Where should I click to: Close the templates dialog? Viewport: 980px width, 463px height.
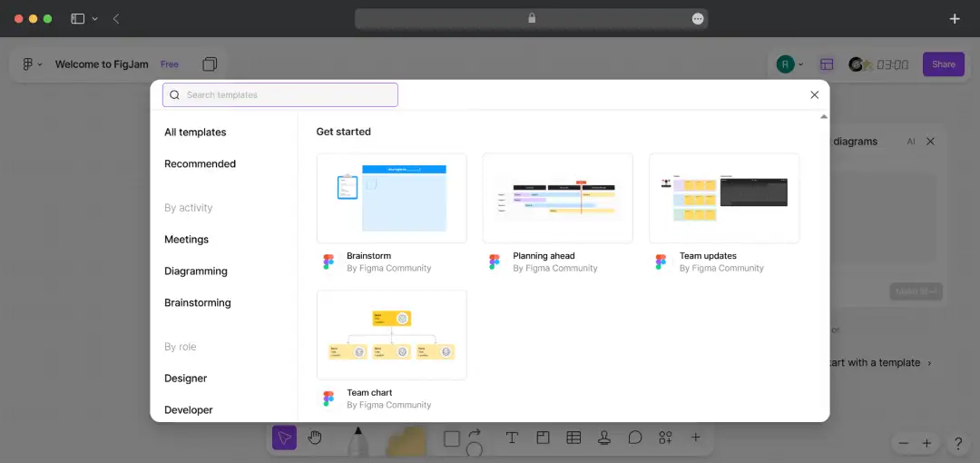[x=814, y=95]
